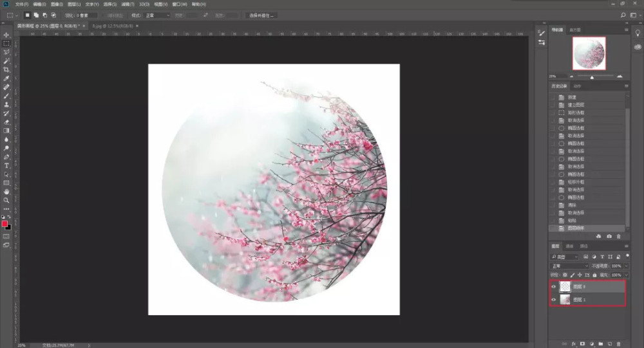Expand the layer filter type dropdown
The width and height of the screenshot is (644, 348).
click(565, 257)
